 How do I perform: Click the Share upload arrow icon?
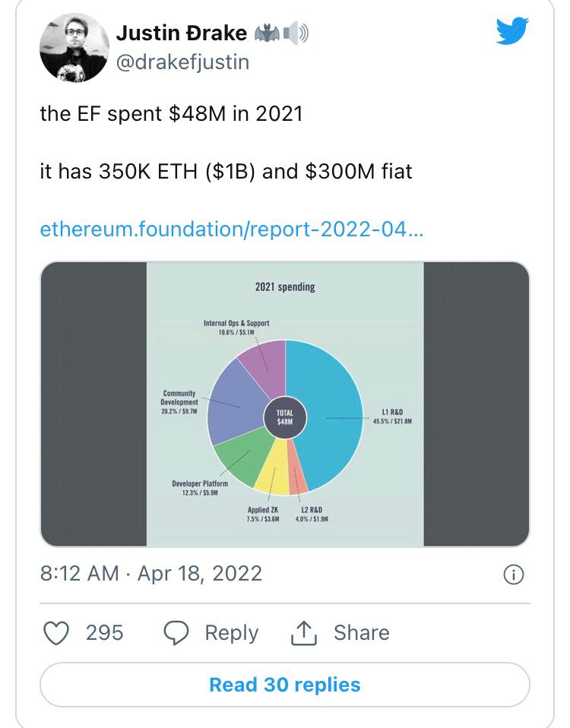click(x=303, y=632)
